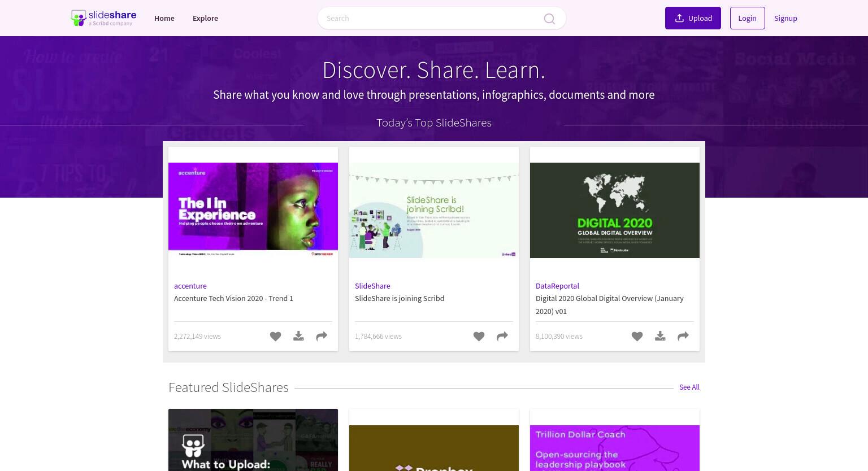Like the Digital 2020 Global Overview presentation
Viewport: 868px width, 471px height.
click(x=637, y=337)
